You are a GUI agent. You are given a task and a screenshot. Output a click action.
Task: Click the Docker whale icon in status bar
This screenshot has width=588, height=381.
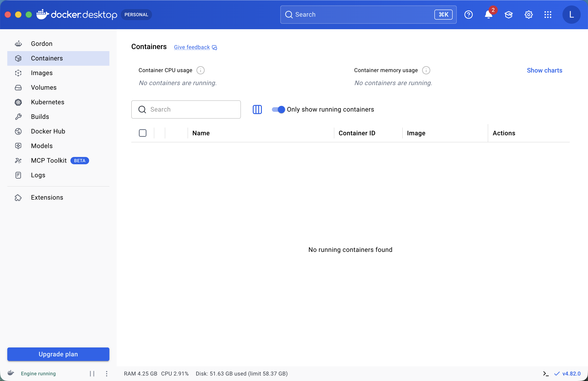pos(11,373)
